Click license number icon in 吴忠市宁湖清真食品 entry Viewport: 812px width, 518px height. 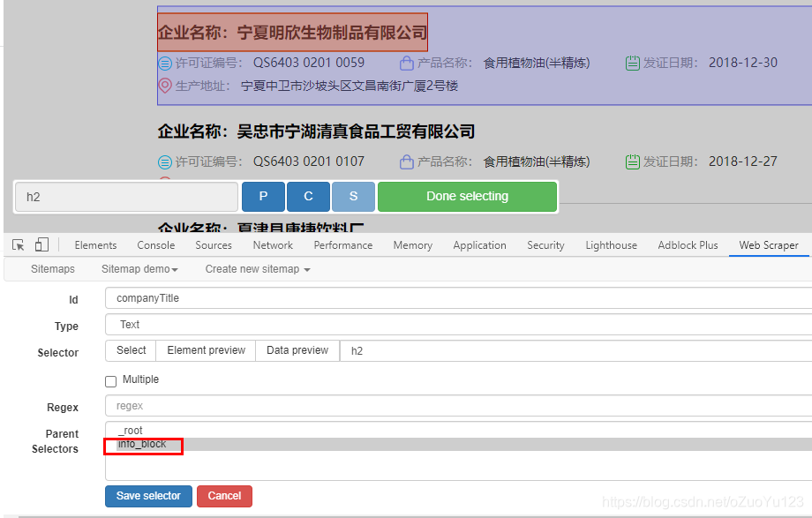pos(165,162)
